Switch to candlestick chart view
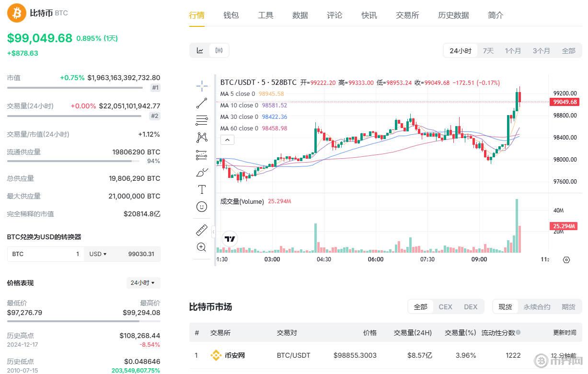The image size is (588, 374). pos(219,50)
